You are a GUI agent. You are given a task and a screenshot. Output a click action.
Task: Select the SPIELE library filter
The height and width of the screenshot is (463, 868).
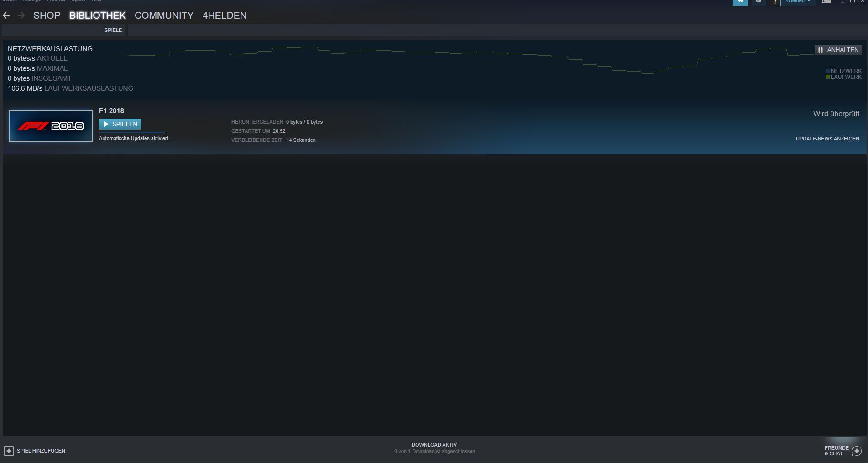pyautogui.click(x=113, y=30)
